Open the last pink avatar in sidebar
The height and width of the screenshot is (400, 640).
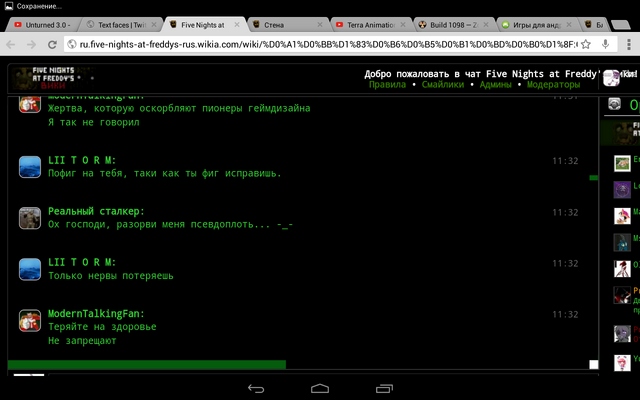[622, 362]
